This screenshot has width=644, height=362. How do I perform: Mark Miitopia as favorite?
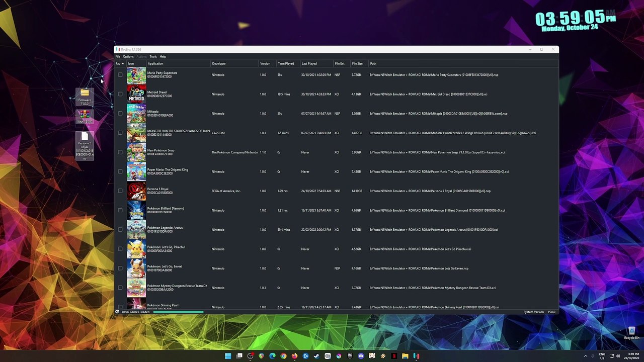[120, 114]
